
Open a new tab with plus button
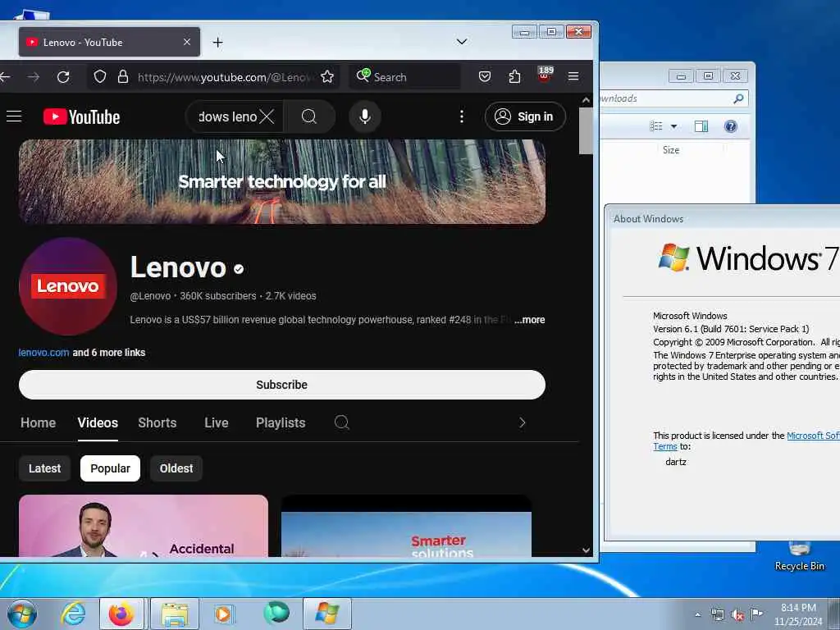[x=217, y=43]
